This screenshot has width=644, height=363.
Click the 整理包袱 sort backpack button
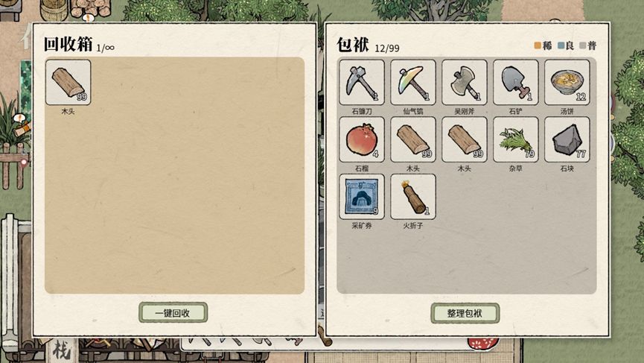pos(465,313)
